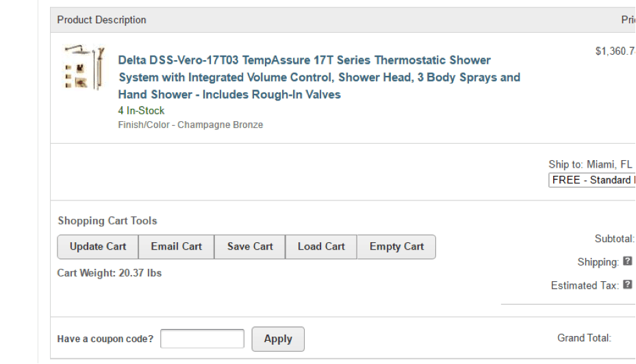This screenshot has height=364, width=636.
Task: Click the Estimated Tax help icon
Action: [628, 285]
